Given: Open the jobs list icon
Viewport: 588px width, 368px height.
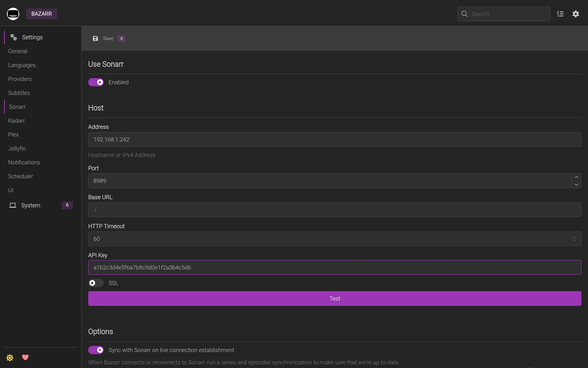Looking at the screenshot, I should point(560,14).
